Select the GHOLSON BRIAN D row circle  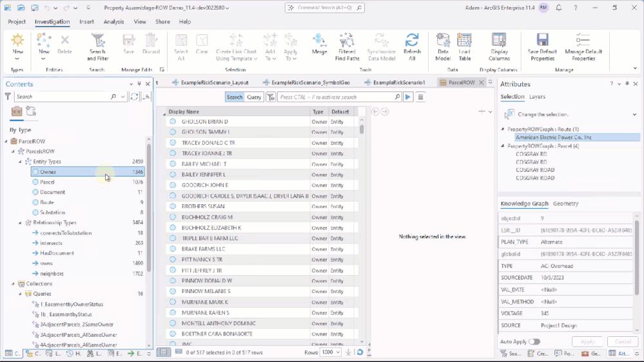point(173,122)
